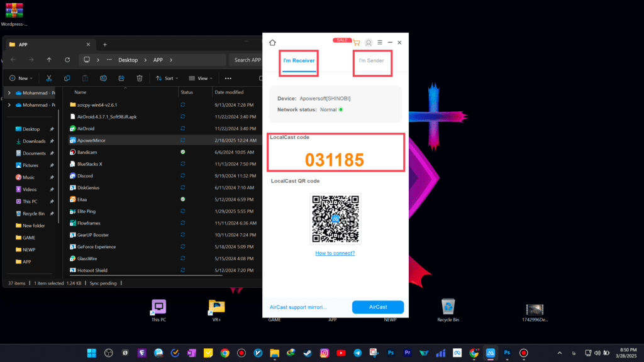Switch to the I'm Sender tab
This screenshot has width=644, height=362.
[371, 61]
